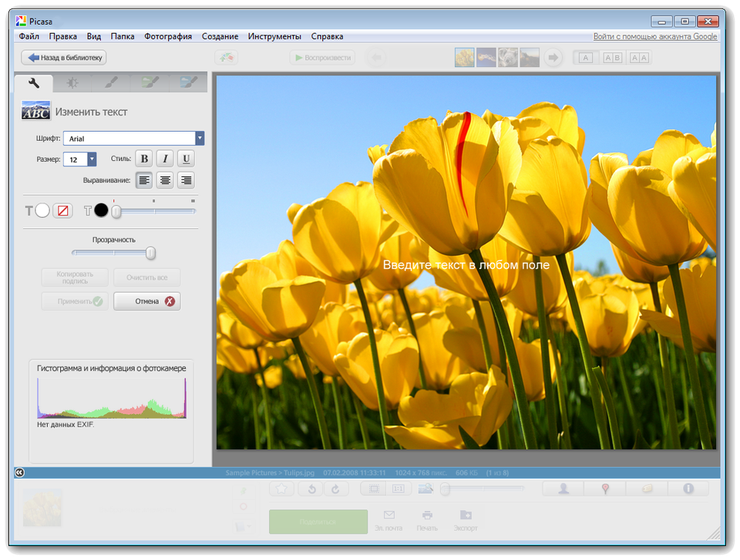The height and width of the screenshot is (560, 740).
Task: Click the Прозрачность transparency slider
Action: point(151,253)
